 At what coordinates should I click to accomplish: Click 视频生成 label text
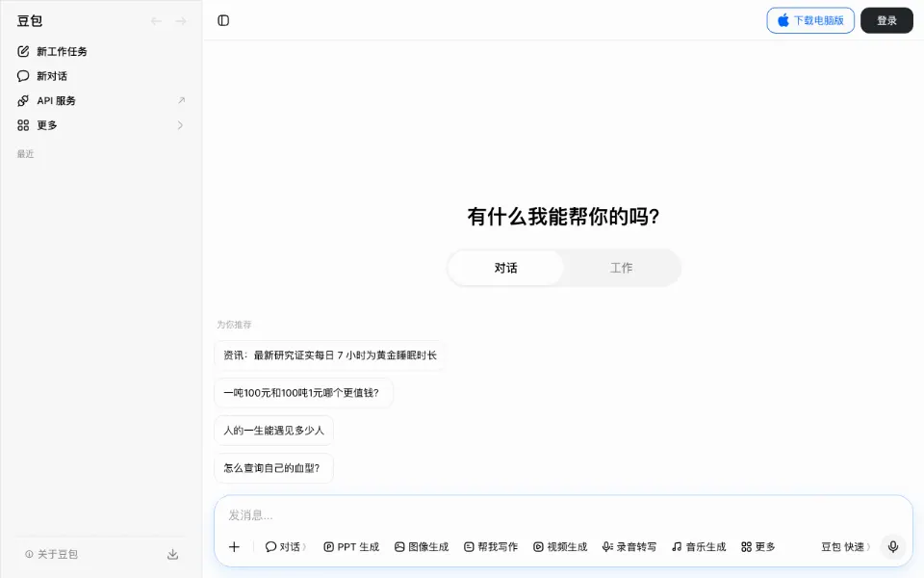click(x=567, y=547)
